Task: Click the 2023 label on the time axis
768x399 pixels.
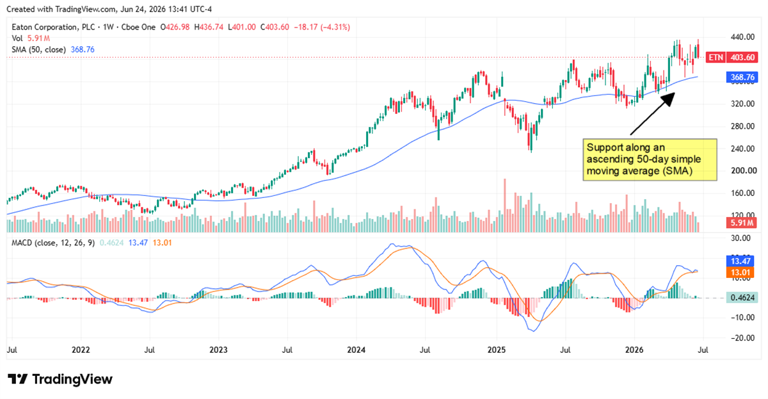Action: pyautogui.click(x=218, y=350)
